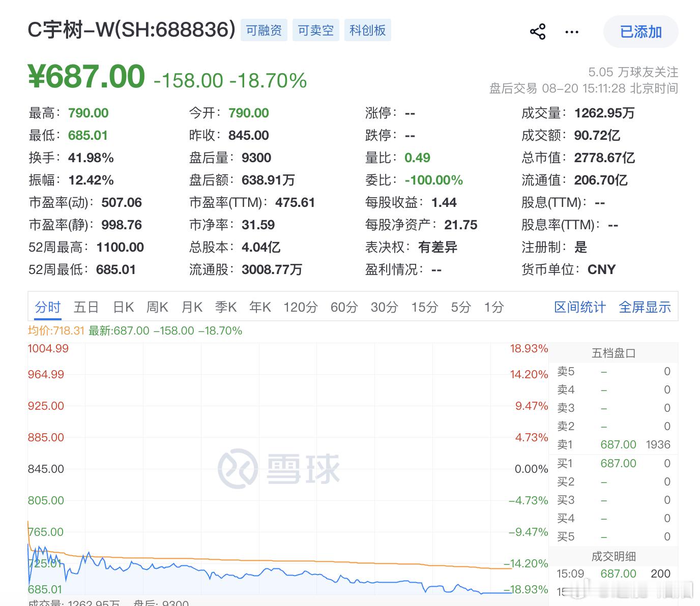Screen dimensions: 700x606
Task: Click the 表决权 value 有差异
Action: pos(437,247)
